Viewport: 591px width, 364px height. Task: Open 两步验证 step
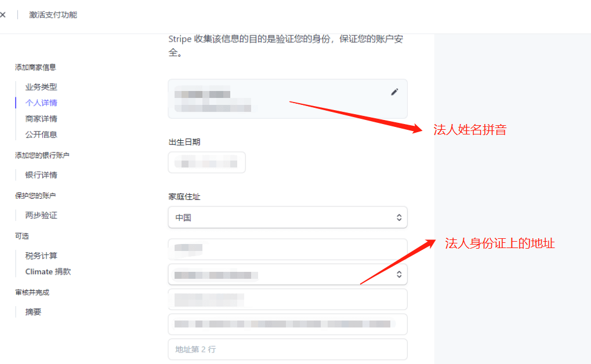(x=41, y=215)
